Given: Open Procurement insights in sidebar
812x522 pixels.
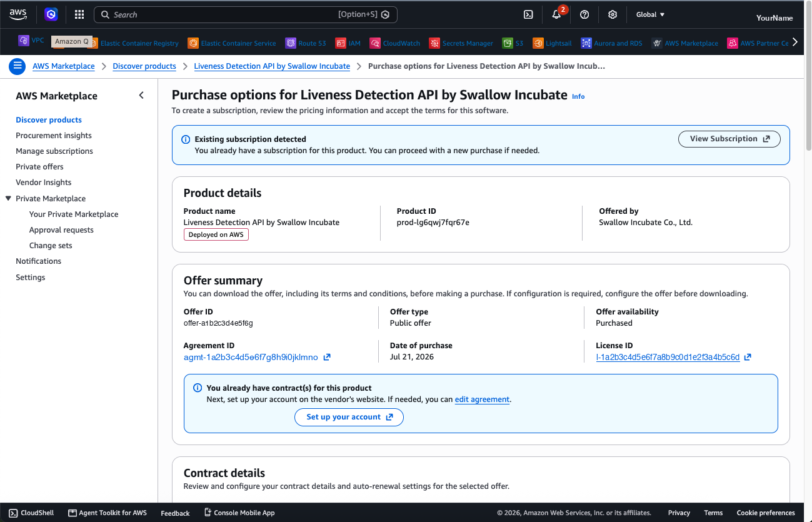Looking at the screenshot, I should tap(54, 136).
